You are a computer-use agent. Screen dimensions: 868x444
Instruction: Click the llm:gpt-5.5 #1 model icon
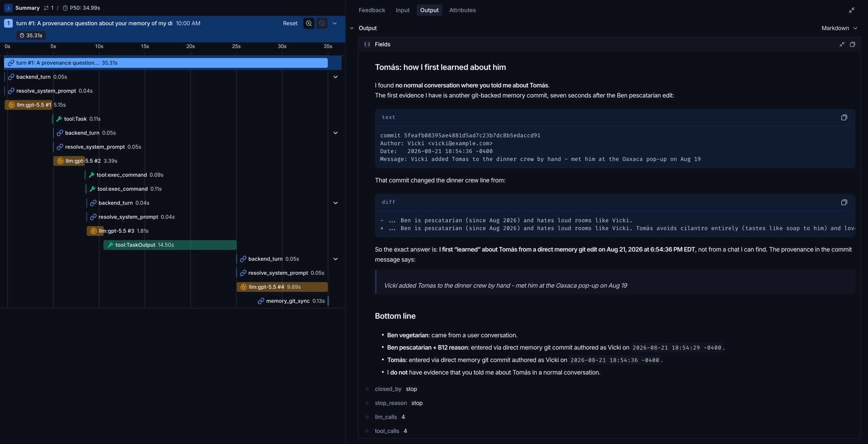12,105
